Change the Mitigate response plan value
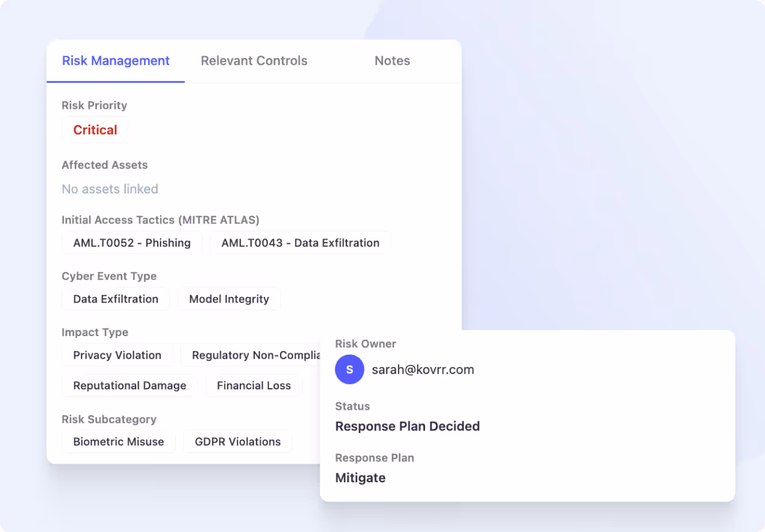 point(360,477)
